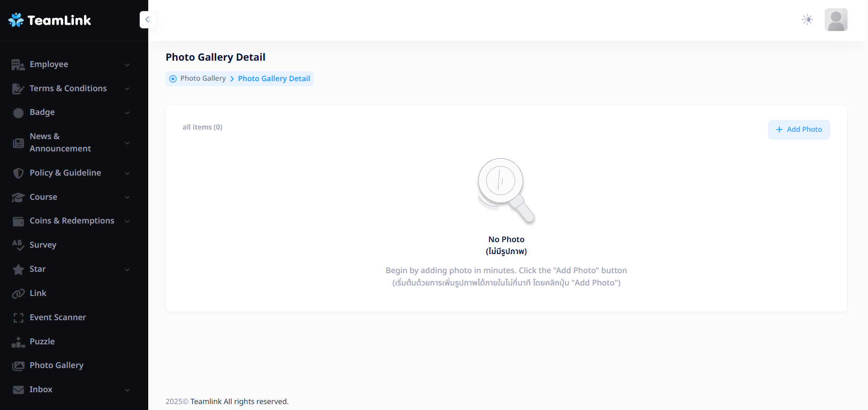Image resolution: width=868 pixels, height=410 pixels.
Task: Click the Survey sidebar icon
Action: (18, 245)
